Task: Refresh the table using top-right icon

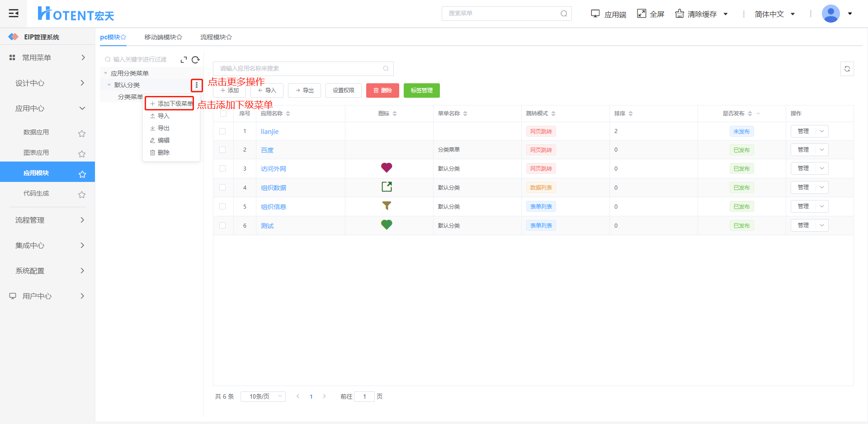Action: click(847, 69)
